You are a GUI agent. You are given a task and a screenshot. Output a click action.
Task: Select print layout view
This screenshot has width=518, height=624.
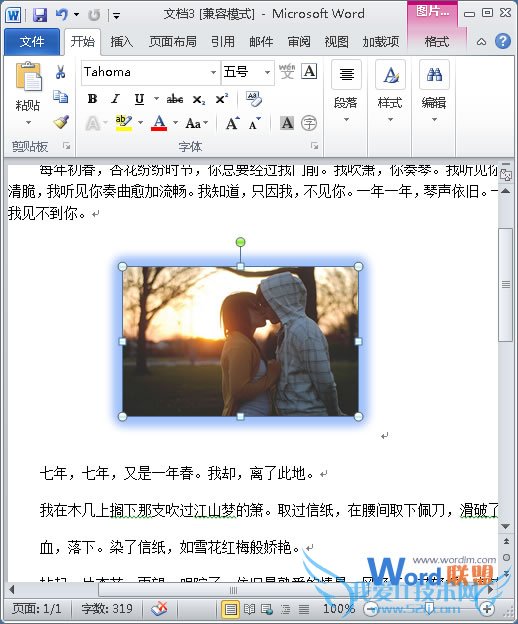click(x=231, y=609)
